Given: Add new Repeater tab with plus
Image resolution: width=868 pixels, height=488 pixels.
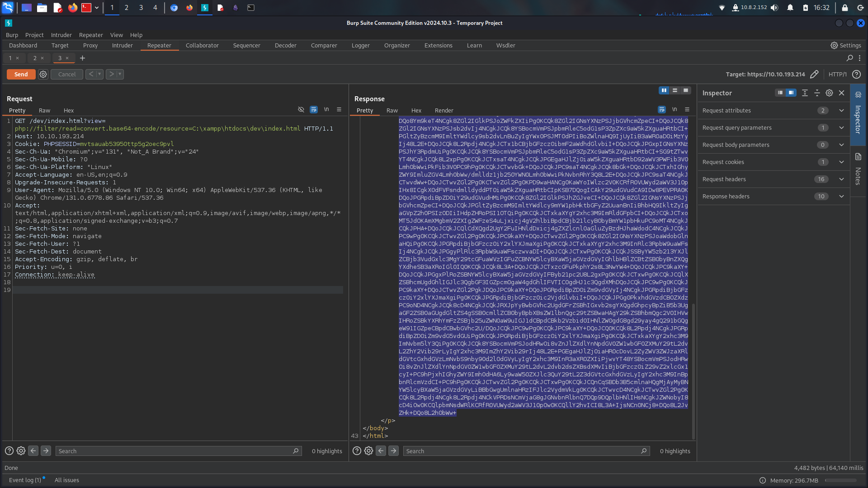Looking at the screenshot, I should (82, 58).
